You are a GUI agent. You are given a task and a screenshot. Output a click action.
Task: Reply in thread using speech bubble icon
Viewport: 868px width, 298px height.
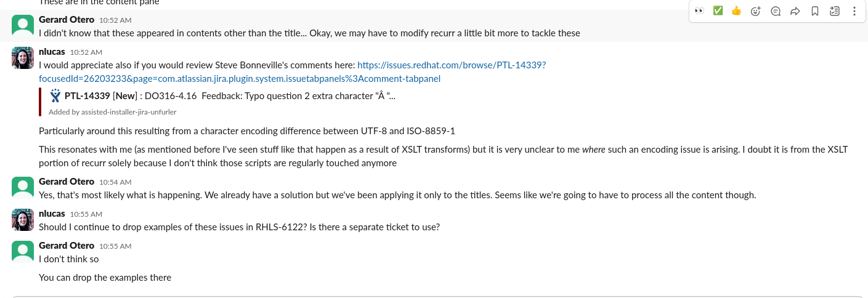coord(776,11)
